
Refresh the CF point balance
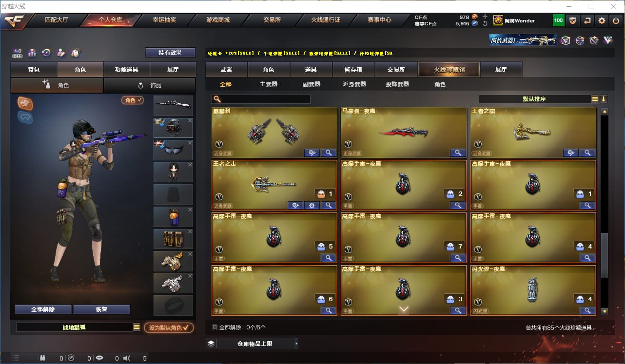click(x=485, y=23)
